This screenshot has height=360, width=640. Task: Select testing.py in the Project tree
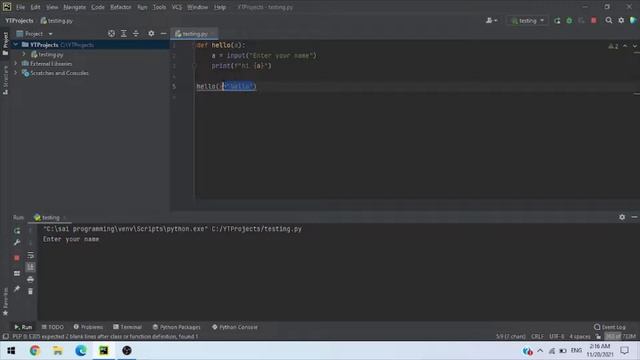point(51,54)
